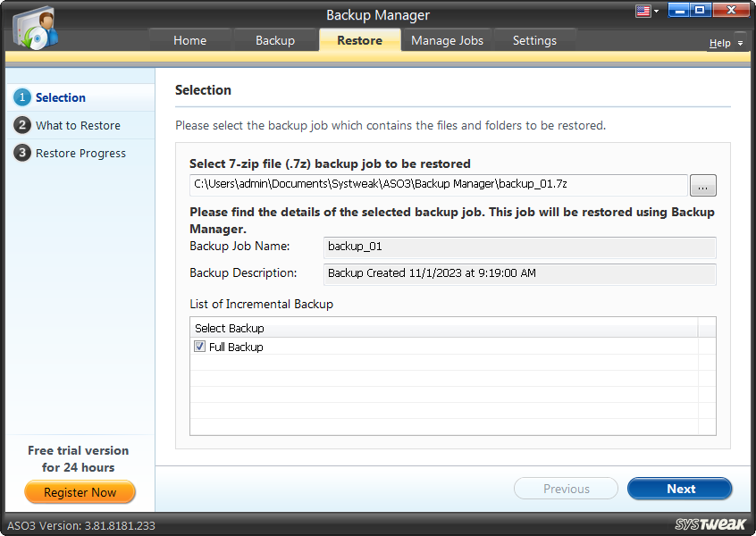
Task: Switch to the Home tab
Action: (x=189, y=39)
